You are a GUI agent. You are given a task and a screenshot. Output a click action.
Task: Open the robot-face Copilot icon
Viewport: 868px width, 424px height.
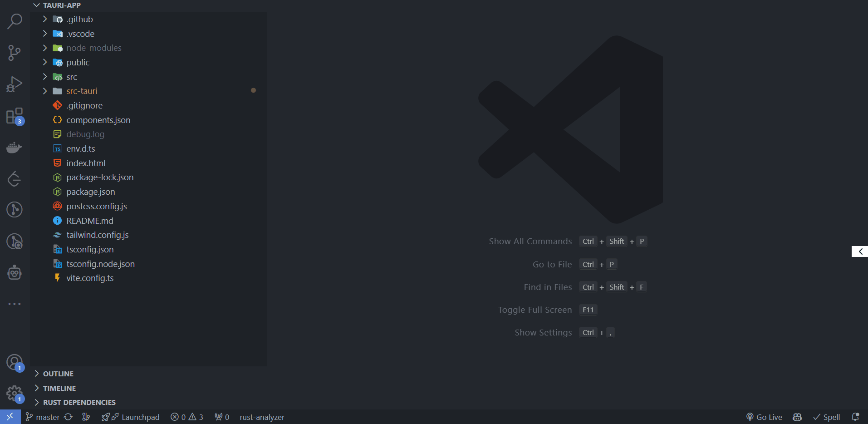pyautogui.click(x=15, y=272)
